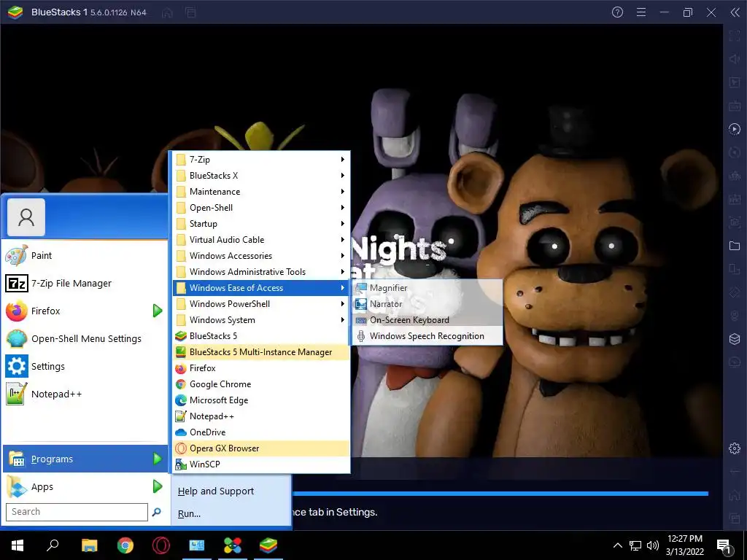Open Windows Speech Recognition
Viewport: 747px width, 560px height.
click(x=427, y=336)
